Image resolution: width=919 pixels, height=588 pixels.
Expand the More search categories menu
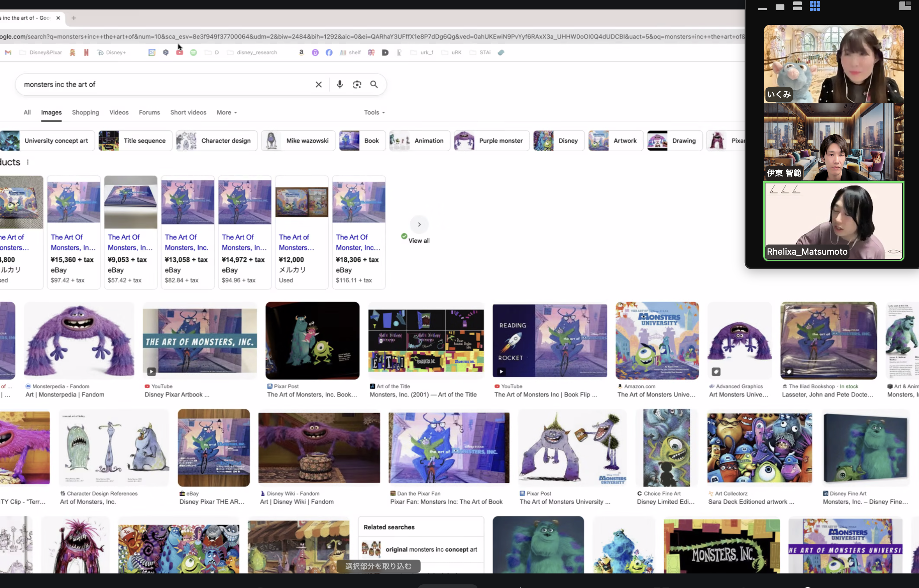(227, 112)
